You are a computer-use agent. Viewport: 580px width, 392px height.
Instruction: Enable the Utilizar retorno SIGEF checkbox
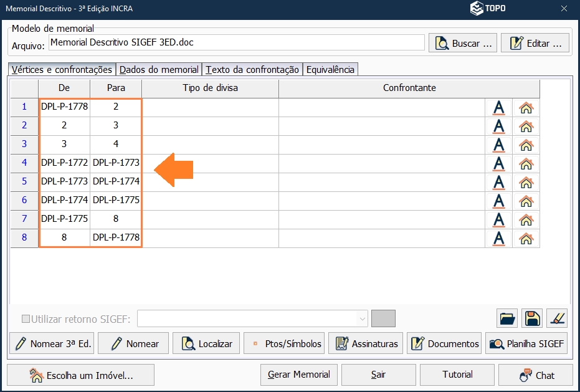click(26, 318)
